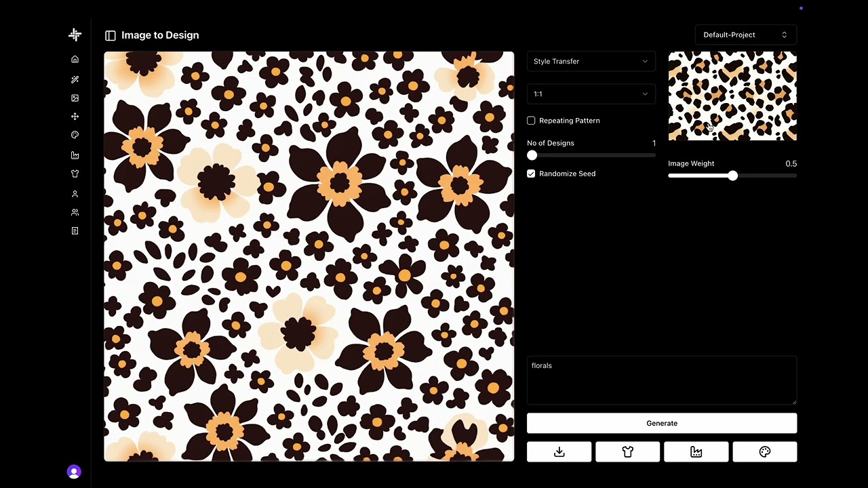868x488 pixels.
Task: Click the 'Image Weight' label
Action: coord(691,163)
